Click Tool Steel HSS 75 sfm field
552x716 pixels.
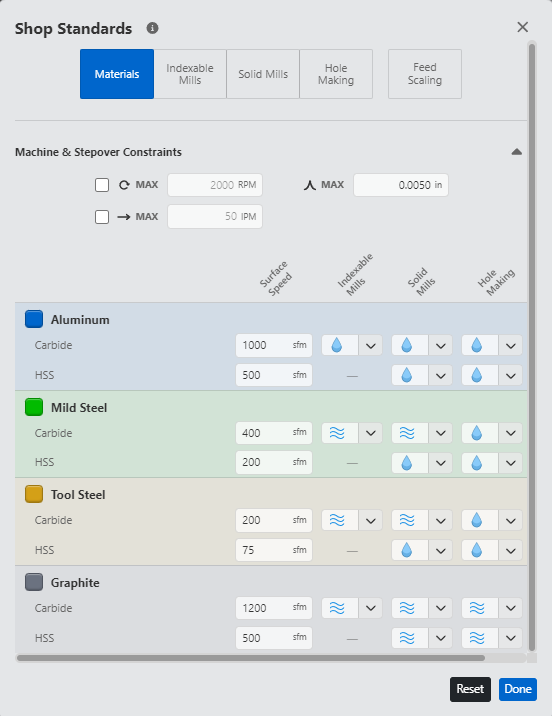274,550
